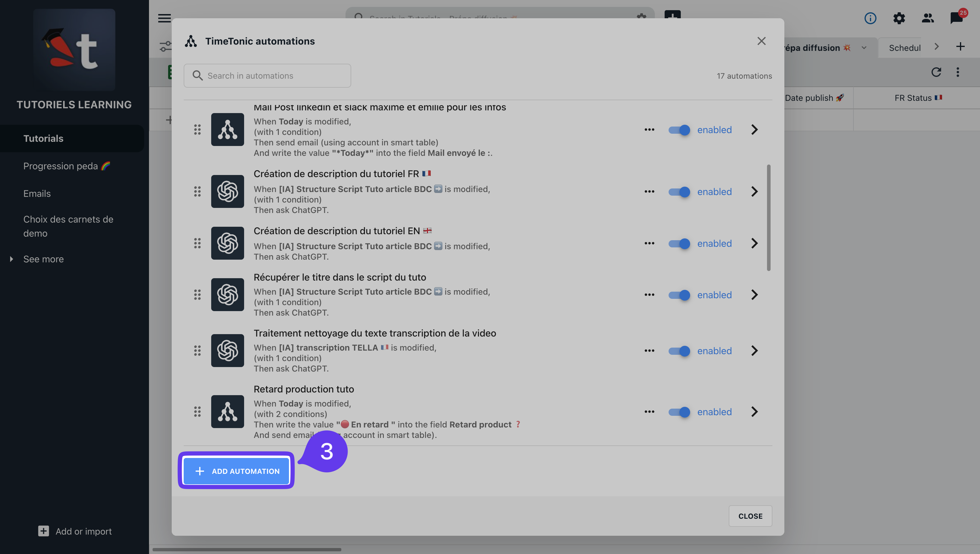
Task: Switch to the Schedul tab
Action: [x=905, y=48]
